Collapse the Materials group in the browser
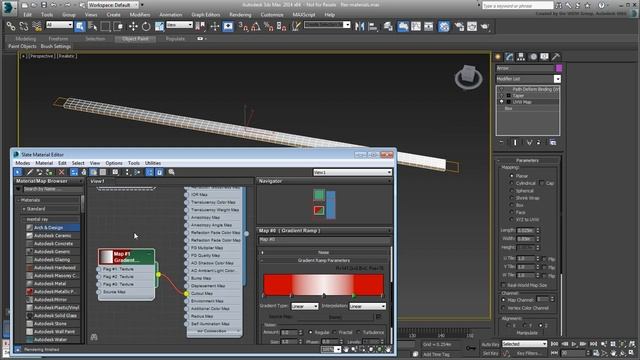 pyautogui.click(x=19, y=200)
